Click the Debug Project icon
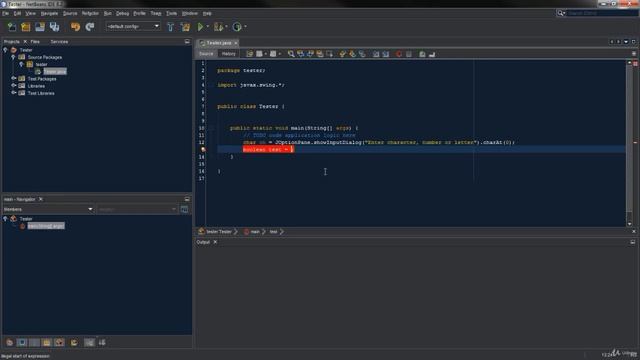 click(x=218, y=27)
